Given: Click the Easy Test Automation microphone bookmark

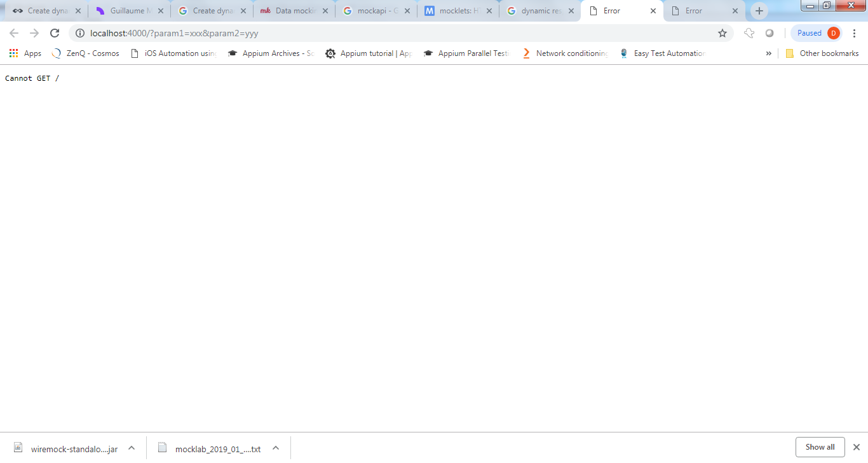Looking at the screenshot, I should [x=623, y=53].
